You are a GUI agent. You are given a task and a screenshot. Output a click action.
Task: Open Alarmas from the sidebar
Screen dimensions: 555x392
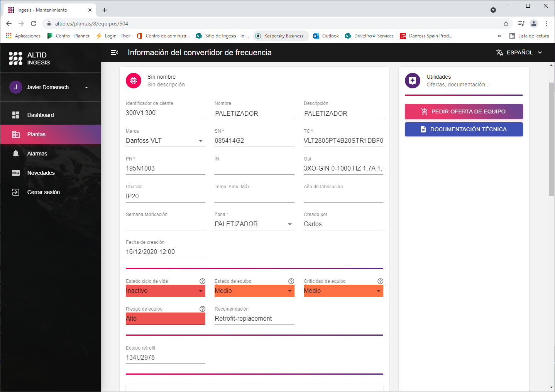click(37, 154)
